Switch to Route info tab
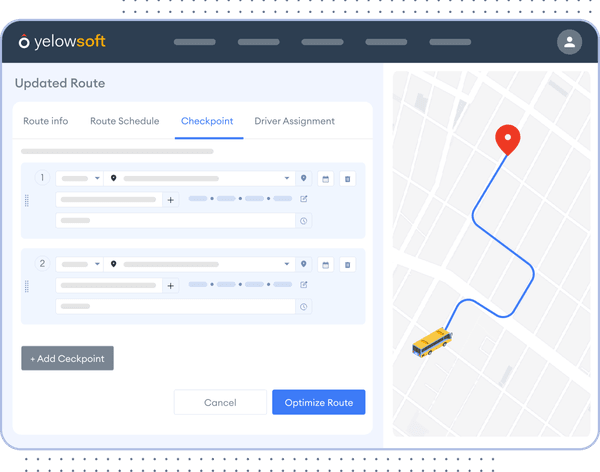Screen dimensions: 600x472 46,121
